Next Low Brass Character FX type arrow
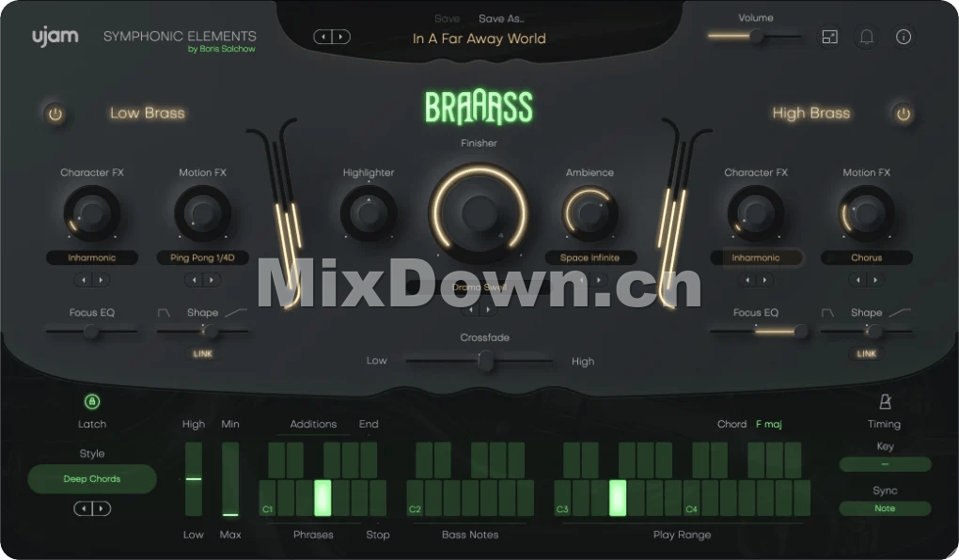Image resolution: width=959 pixels, height=560 pixels. click(101, 280)
